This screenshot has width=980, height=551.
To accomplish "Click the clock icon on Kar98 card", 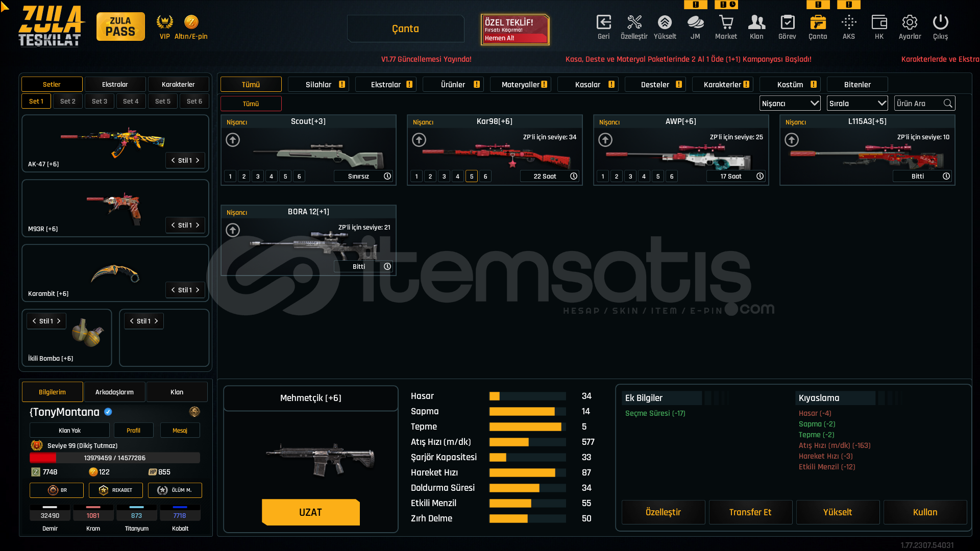I will tap(574, 176).
